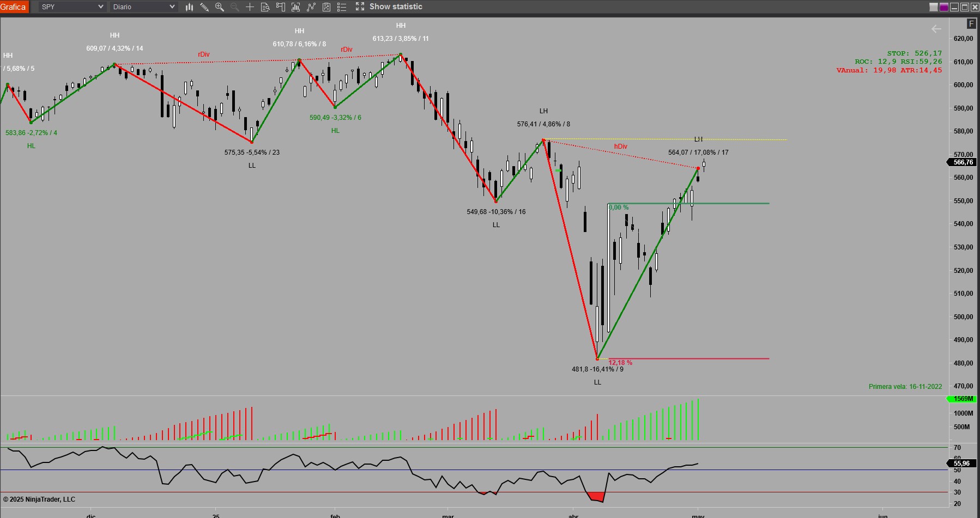Activate the zoom in magnifier
Image resolution: width=980 pixels, height=518 pixels.
(x=220, y=7)
